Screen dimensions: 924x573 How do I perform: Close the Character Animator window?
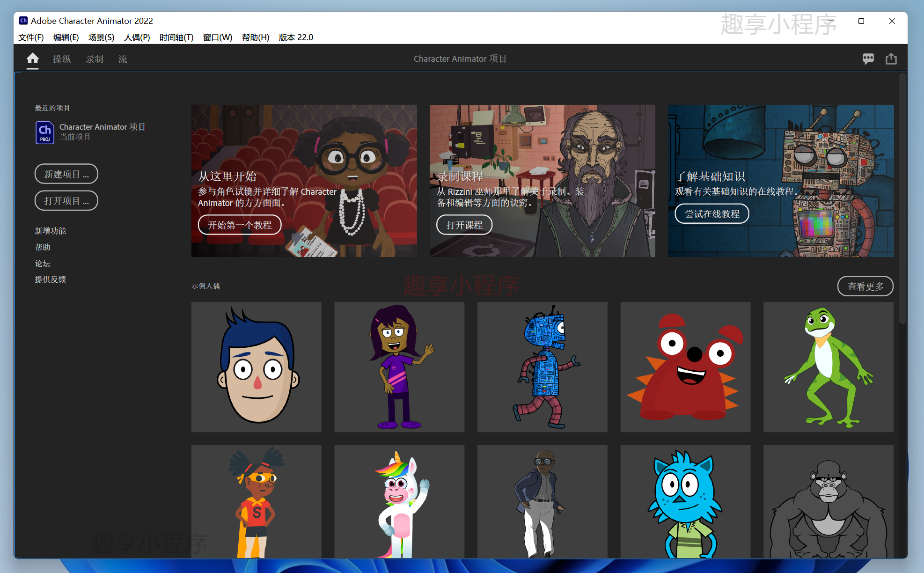point(892,21)
